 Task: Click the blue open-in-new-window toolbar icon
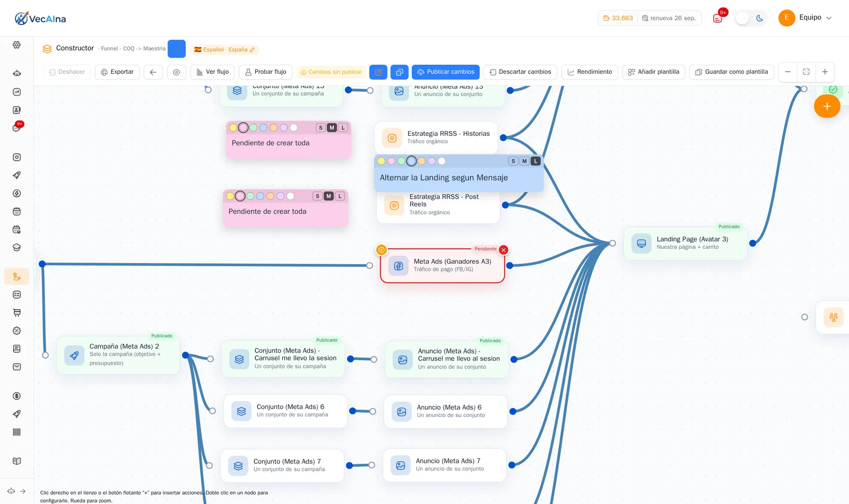(378, 72)
